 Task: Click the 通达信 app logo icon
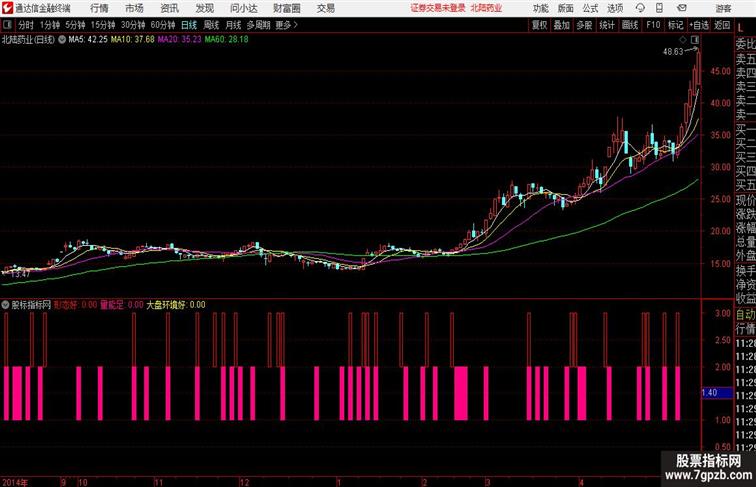(x=7, y=8)
